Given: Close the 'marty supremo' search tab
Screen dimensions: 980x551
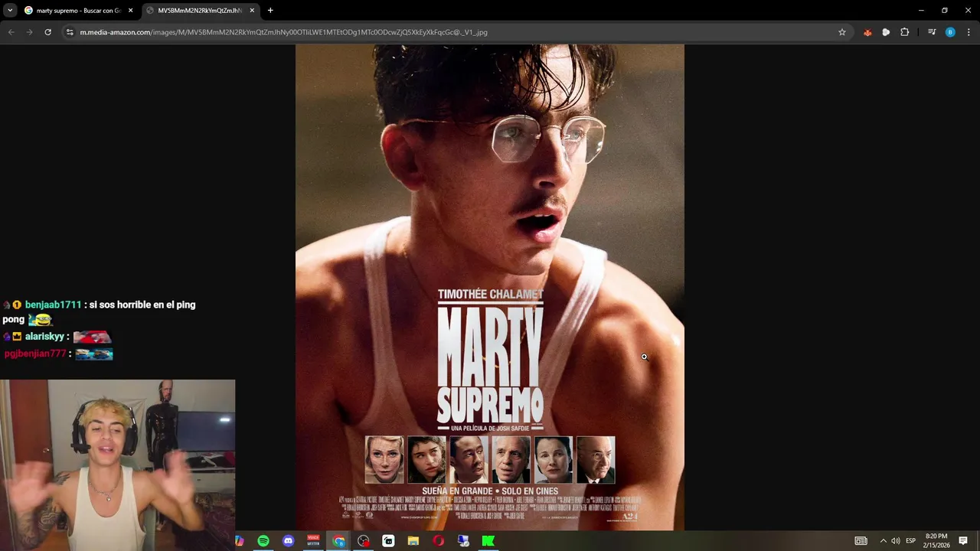Looking at the screenshot, I should tap(130, 11).
